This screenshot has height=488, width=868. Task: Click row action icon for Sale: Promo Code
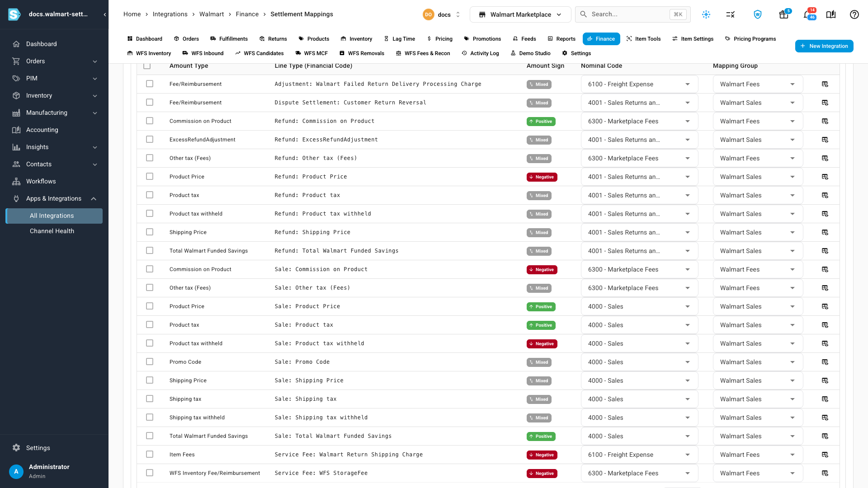(x=825, y=362)
